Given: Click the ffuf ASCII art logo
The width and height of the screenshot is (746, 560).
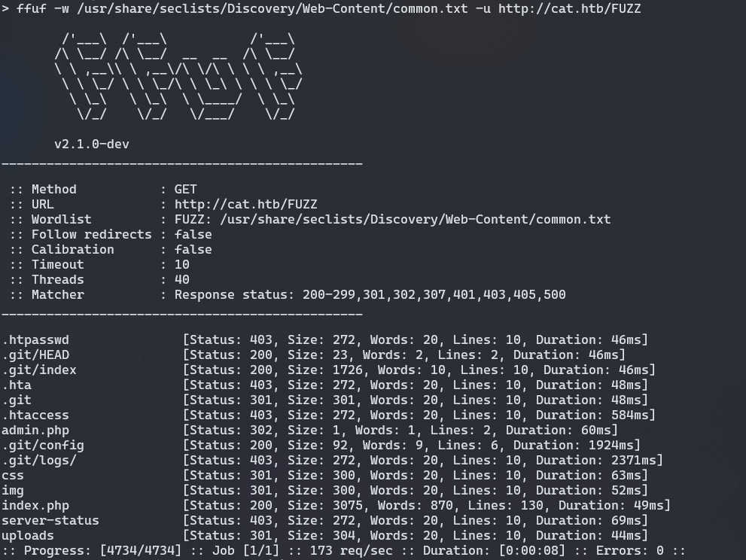Looking at the screenshot, I should click(178, 76).
